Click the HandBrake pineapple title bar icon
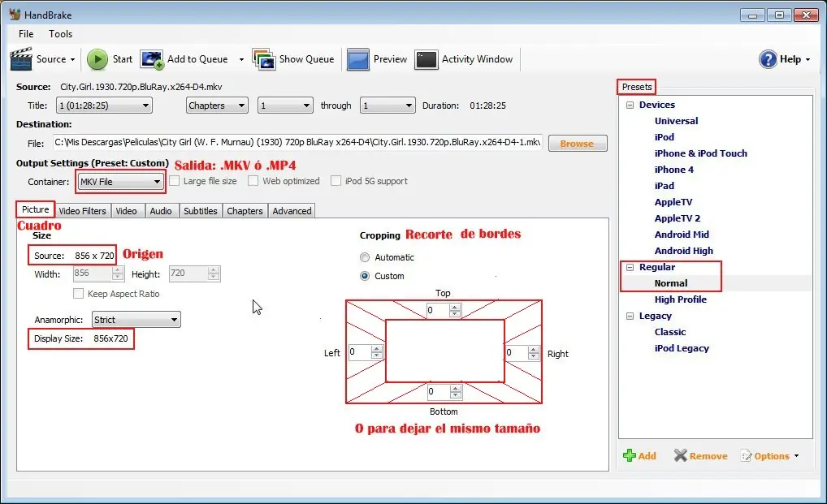The width and height of the screenshot is (827, 504). pos(15,15)
